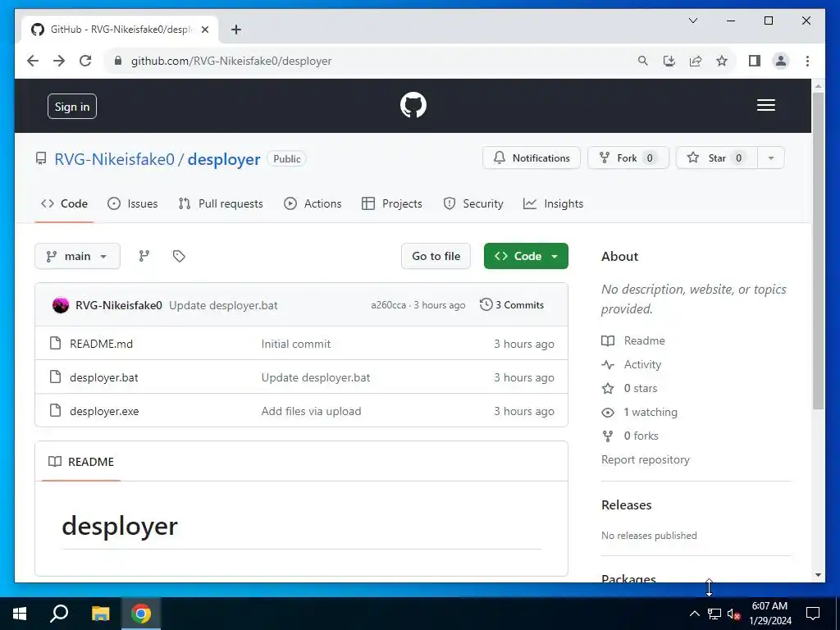The height and width of the screenshot is (630, 840).
Task: Open Chrome profile avatar icon
Action: pos(781,61)
